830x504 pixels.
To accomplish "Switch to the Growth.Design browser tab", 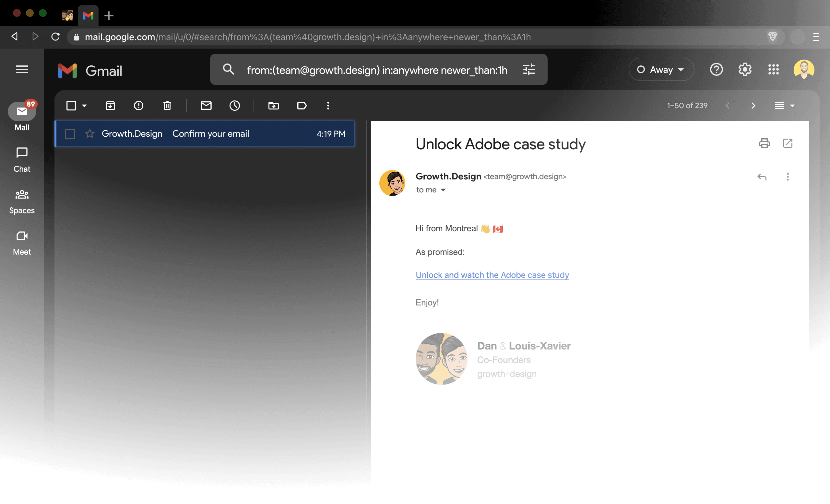I will pos(67,16).
